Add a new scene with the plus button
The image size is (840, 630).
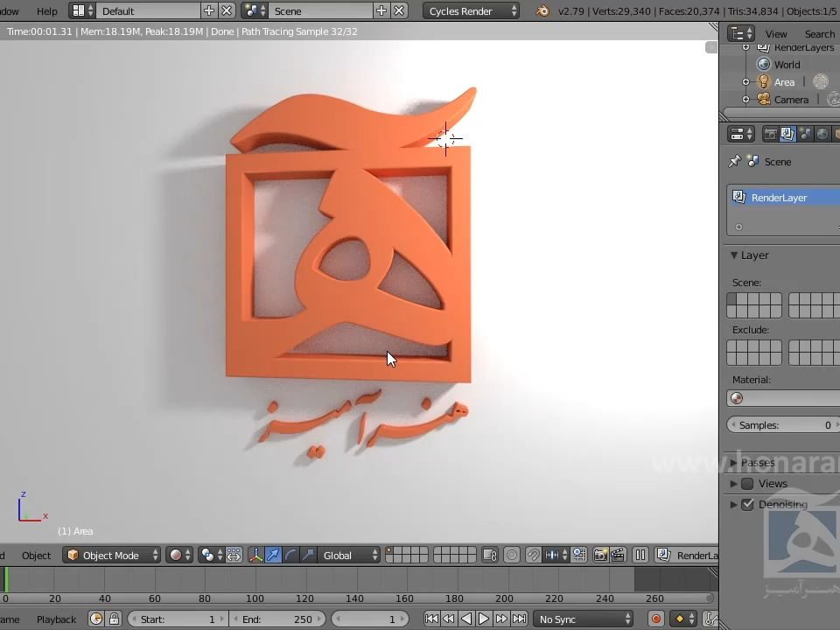pos(381,10)
